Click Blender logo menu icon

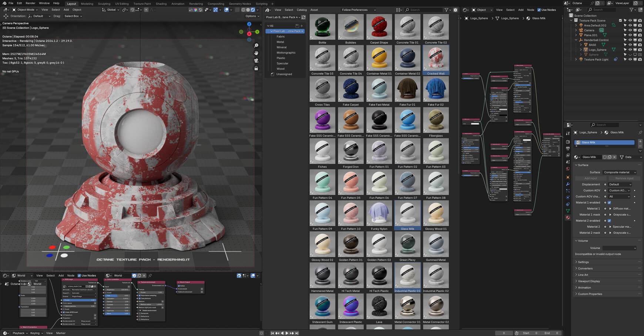click(x=4, y=3)
